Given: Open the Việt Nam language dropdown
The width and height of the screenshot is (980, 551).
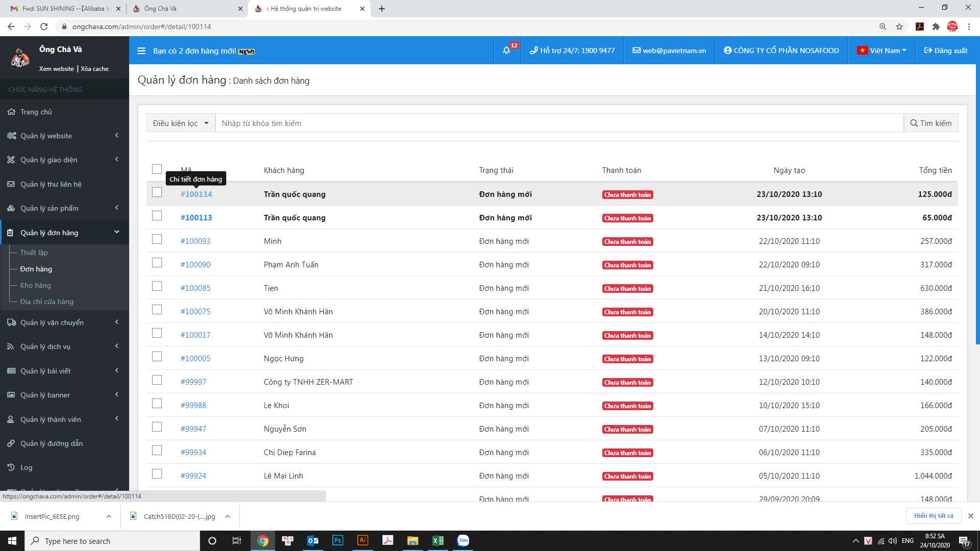Looking at the screenshot, I should pos(882,51).
